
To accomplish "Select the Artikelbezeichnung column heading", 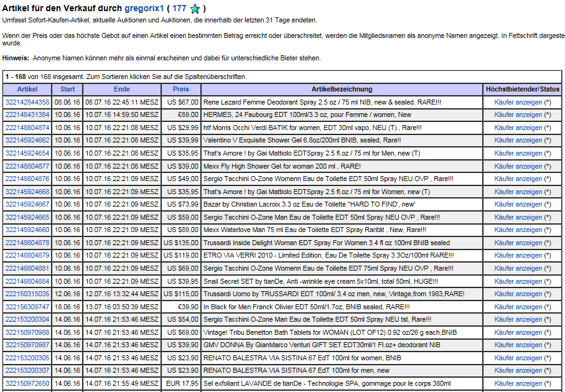I will click(342, 90).
